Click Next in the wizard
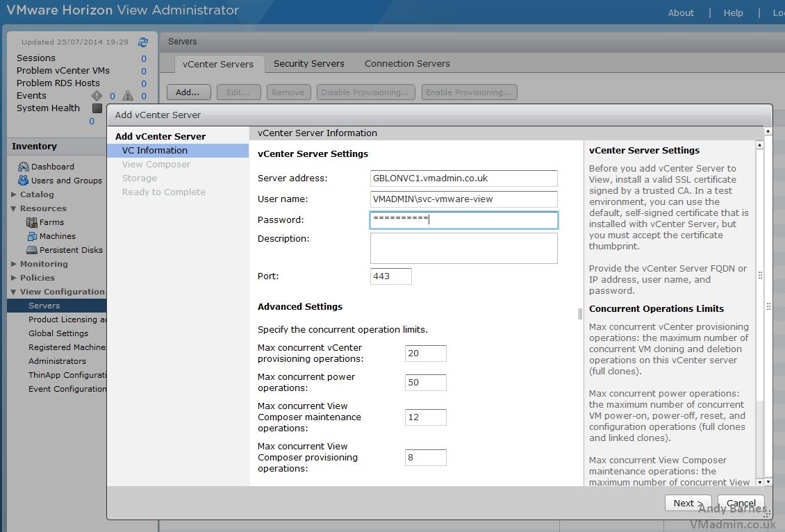Image resolution: width=785 pixels, height=532 pixels. pyautogui.click(x=688, y=503)
